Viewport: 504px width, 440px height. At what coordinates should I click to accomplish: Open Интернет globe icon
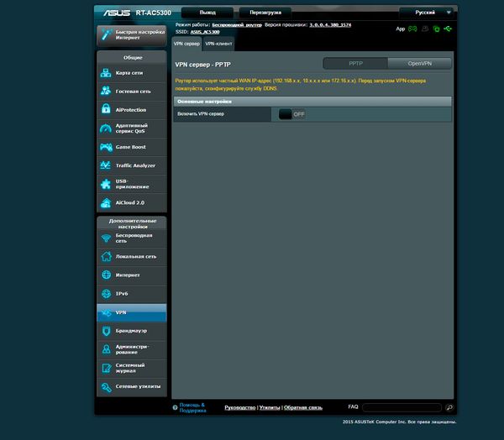click(x=106, y=275)
